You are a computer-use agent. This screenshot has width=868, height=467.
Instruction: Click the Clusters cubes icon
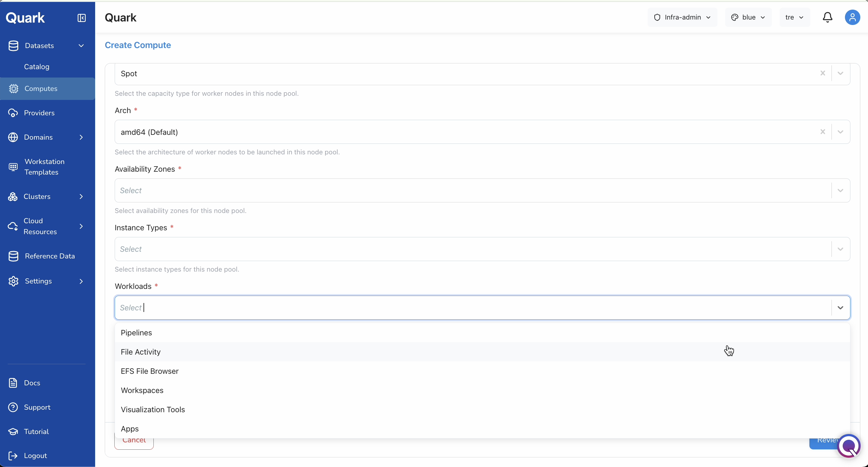click(13, 197)
